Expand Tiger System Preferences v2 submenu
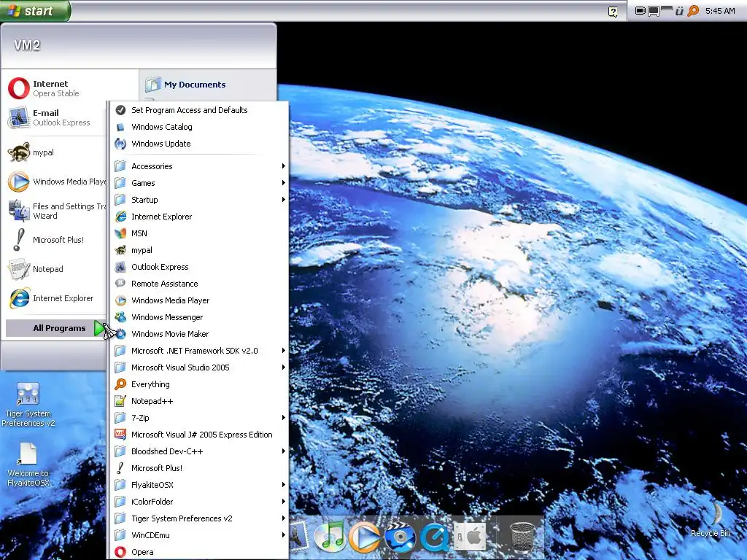Viewport: 747px width, 560px height. [x=198, y=518]
